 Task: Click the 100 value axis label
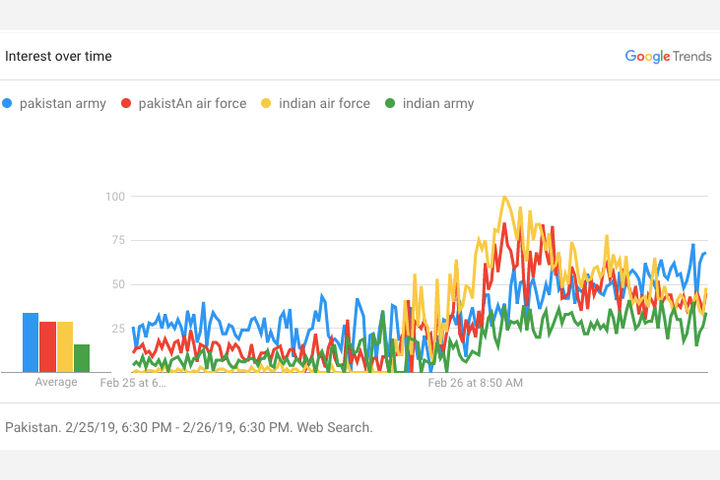click(x=114, y=196)
